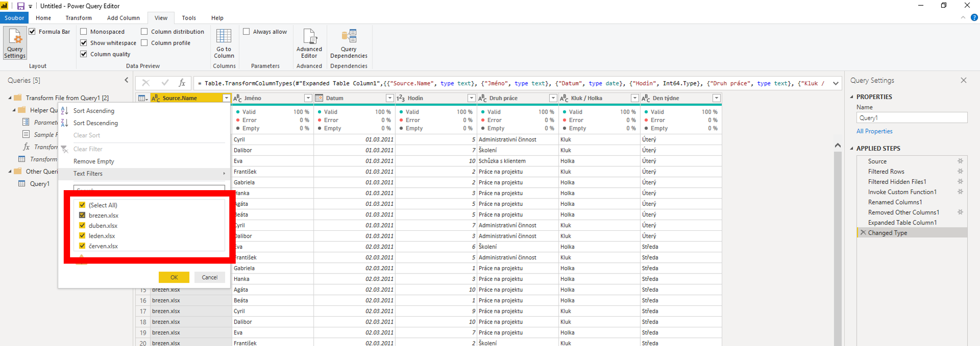Click the query Name input field
Screen dimensions: 980x346
[x=912, y=118]
